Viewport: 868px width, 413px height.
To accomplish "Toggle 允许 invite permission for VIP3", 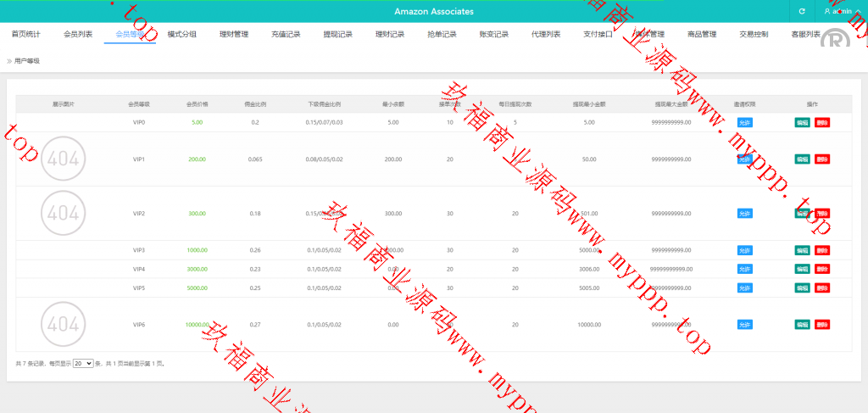I will click(x=744, y=250).
